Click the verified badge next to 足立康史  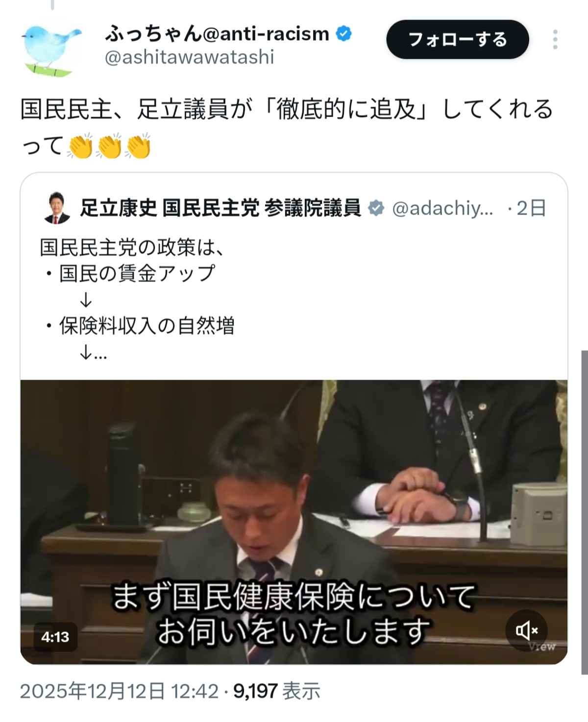(x=376, y=208)
